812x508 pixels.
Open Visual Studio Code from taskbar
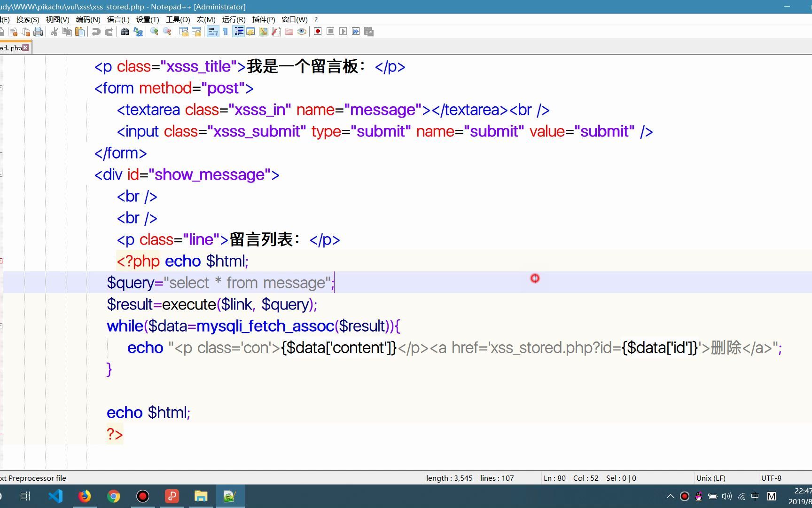pos(55,496)
